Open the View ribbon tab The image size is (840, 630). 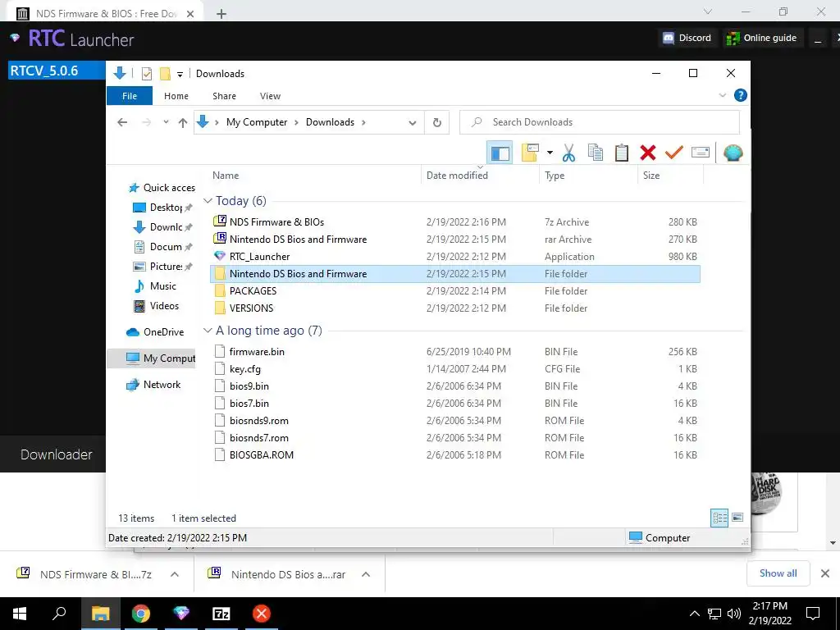coord(270,96)
